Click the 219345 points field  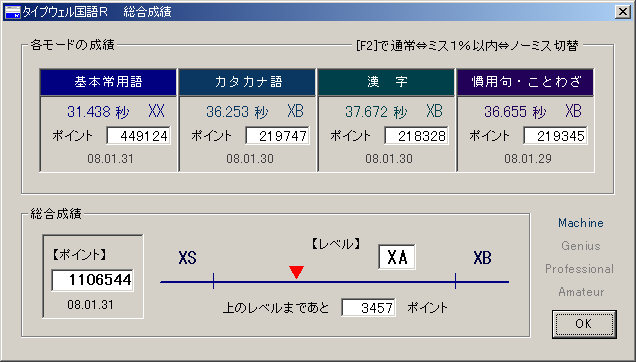556,136
